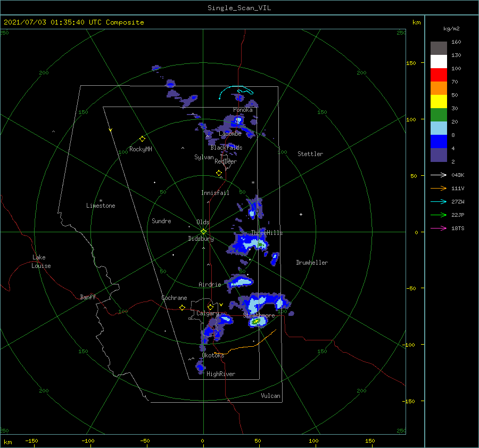
Task: Click the 2021/07/03 01:35:40 UTC Composite timestamp
Action: coord(73,22)
